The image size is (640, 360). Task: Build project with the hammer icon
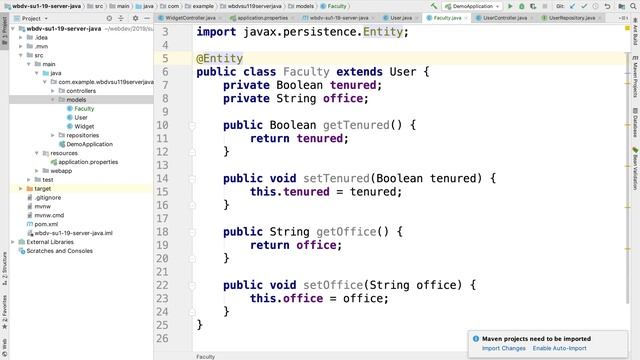point(433,6)
